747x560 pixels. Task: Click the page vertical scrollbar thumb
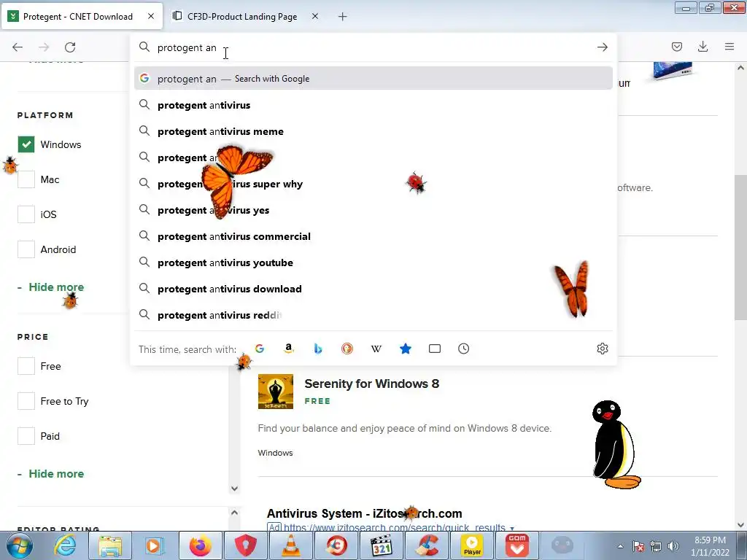[740, 247]
